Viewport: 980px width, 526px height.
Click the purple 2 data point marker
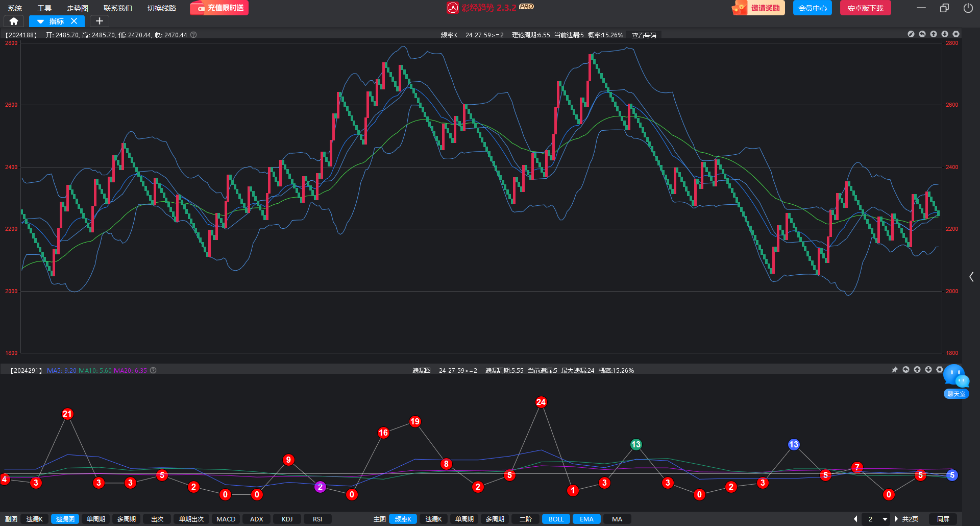click(x=320, y=487)
